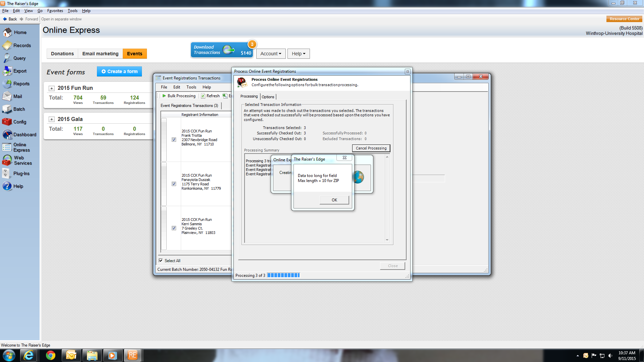This screenshot has width=644, height=362.
Task: Click Cancel Processing button
Action: (371, 148)
